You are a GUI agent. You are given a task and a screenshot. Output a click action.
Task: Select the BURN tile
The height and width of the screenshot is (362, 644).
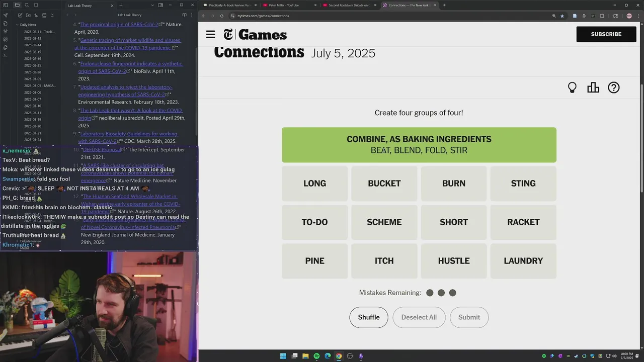pyautogui.click(x=454, y=184)
